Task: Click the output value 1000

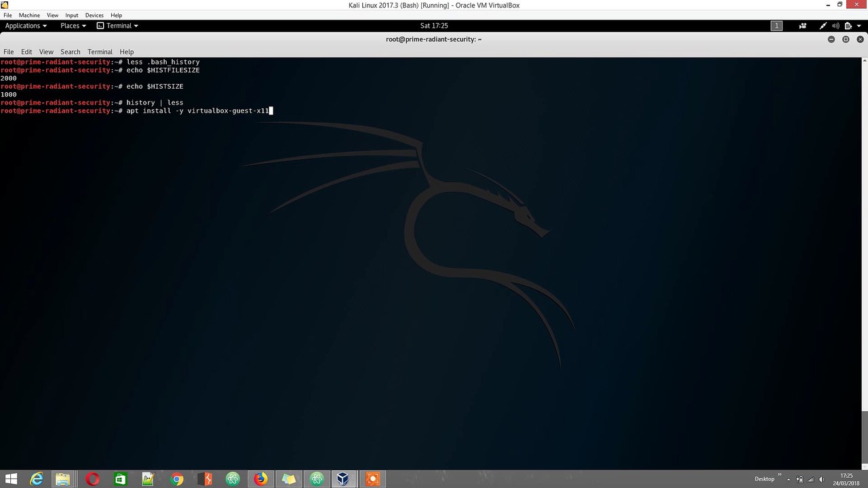Action: point(8,94)
